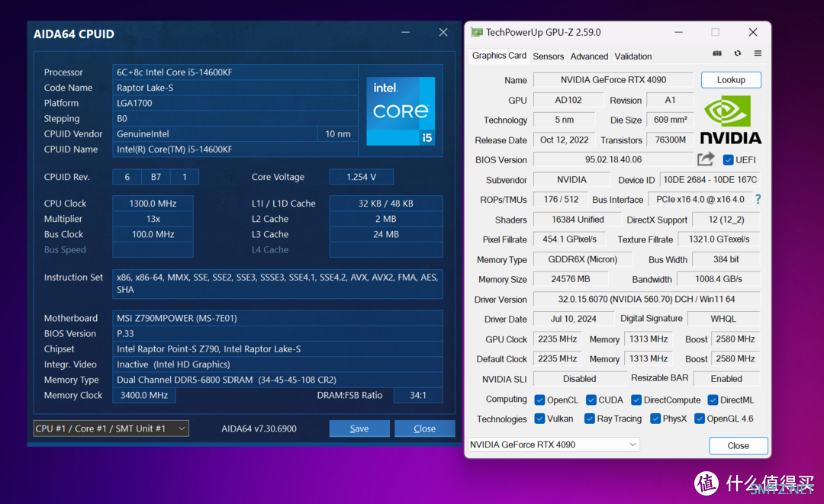This screenshot has height=504, width=824.
Task: Click the Multiplier value 13x
Action: click(153, 219)
